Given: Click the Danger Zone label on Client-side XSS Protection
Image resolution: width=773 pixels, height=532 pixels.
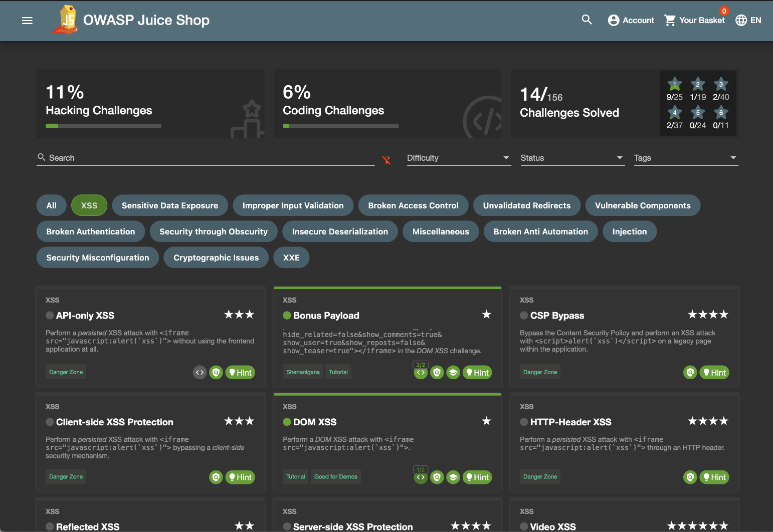Looking at the screenshot, I should click(66, 476).
